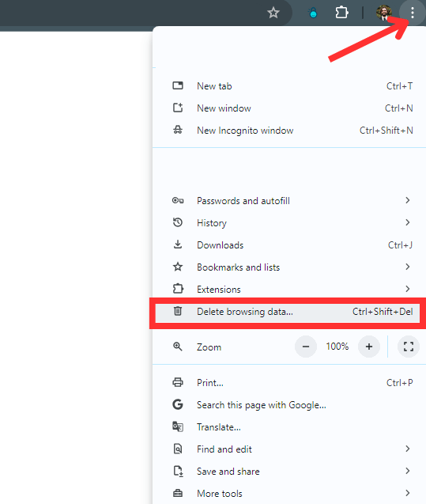Click the teal extension icon in toolbar
This screenshot has width=426, height=504.
(313, 13)
